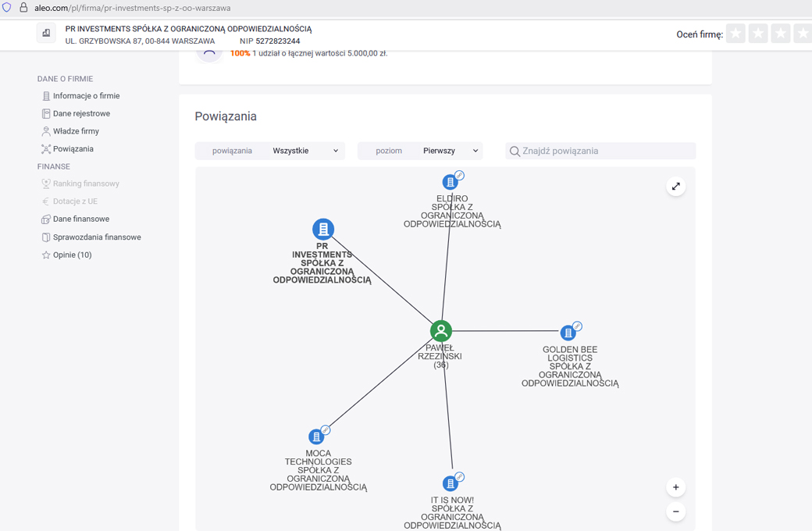Click the browser URL address text
This screenshot has height=531, width=812.
pos(133,8)
